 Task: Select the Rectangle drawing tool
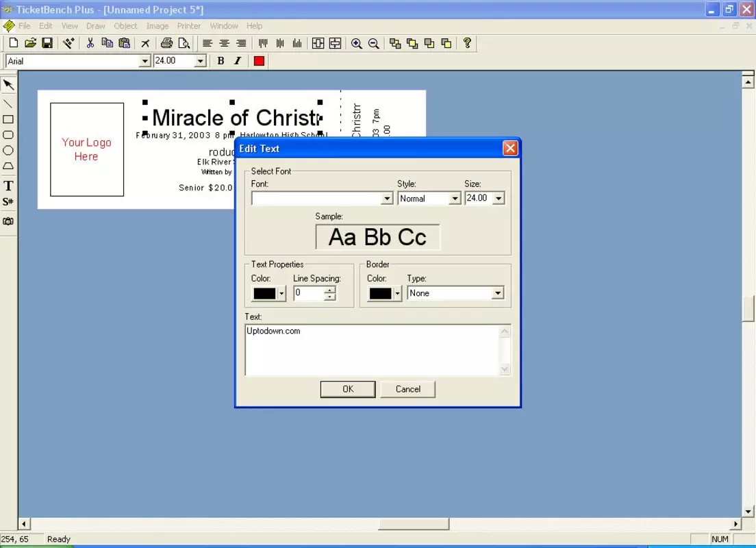click(8, 119)
